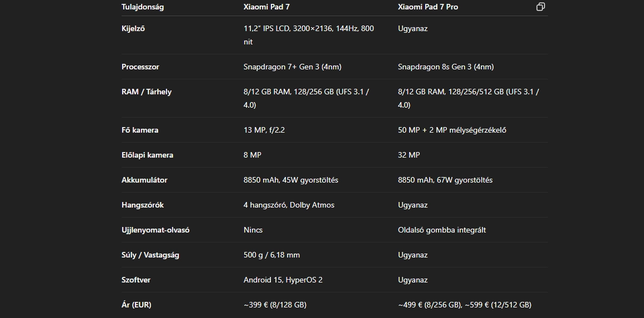Click the Fő kamera row label
This screenshot has width=644, height=318.
140,130
